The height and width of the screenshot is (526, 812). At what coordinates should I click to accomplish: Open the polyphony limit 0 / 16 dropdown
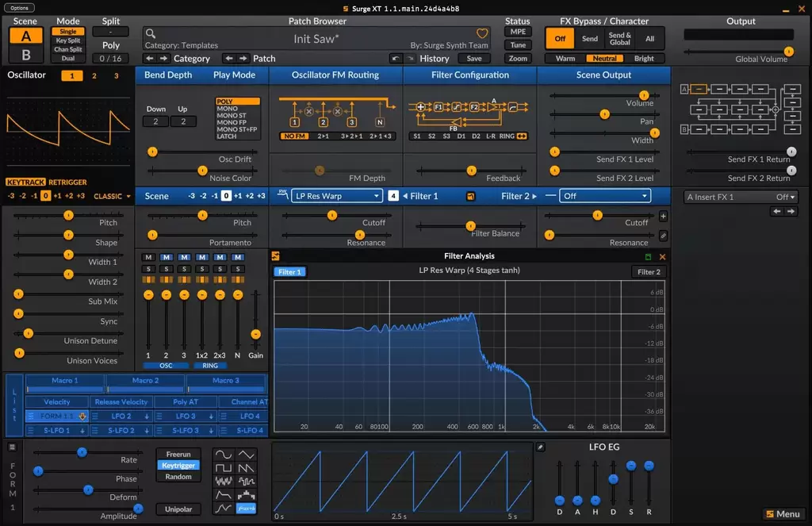pos(111,59)
